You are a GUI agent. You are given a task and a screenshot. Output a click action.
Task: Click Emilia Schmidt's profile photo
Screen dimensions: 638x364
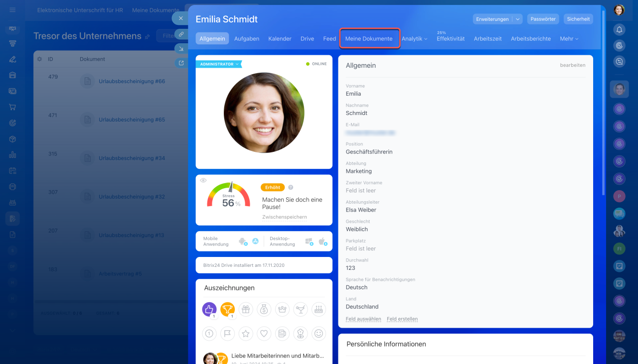[x=264, y=113]
